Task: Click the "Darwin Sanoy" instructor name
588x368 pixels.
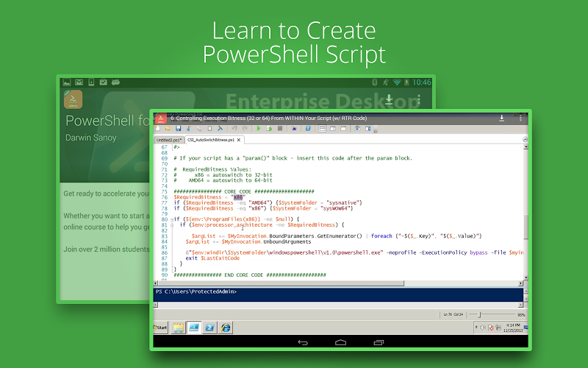Action: pos(90,138)
